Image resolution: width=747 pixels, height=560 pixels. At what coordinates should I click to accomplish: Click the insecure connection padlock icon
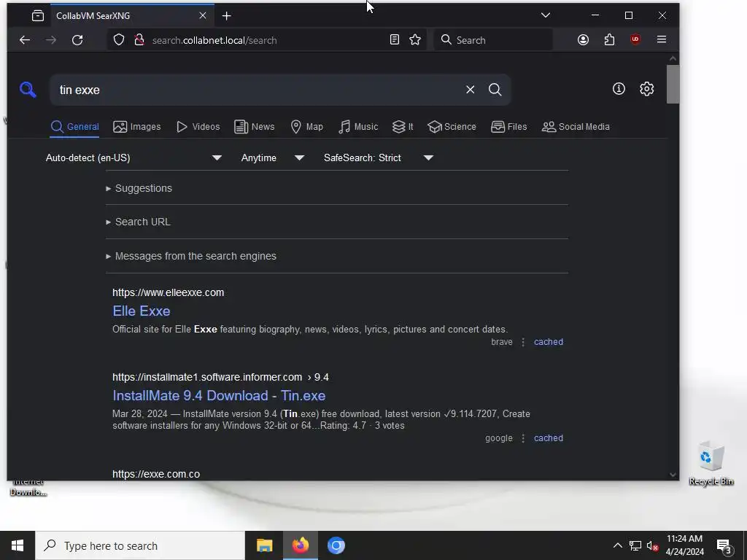click(139, 40)
